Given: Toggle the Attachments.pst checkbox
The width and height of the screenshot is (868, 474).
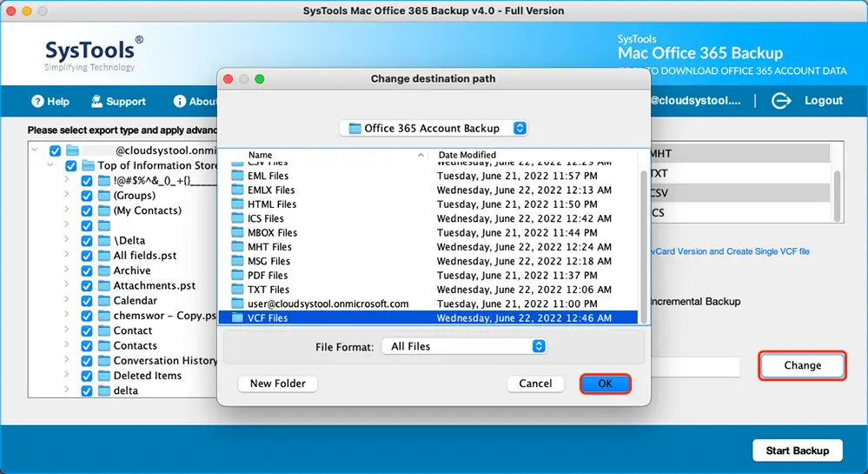Looking at the screenshot, I should pyautogui.click(x=86, y=285).
